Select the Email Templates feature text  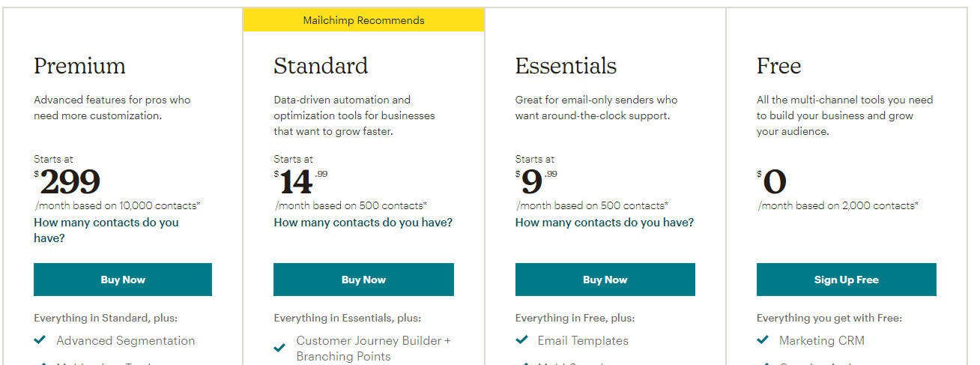(583, 340)
